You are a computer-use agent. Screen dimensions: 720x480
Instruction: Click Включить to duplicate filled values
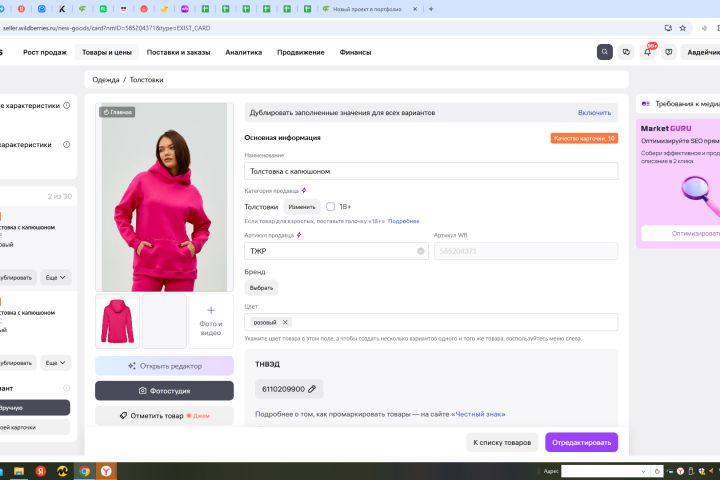pyautogui.click(x=594, y=113)
